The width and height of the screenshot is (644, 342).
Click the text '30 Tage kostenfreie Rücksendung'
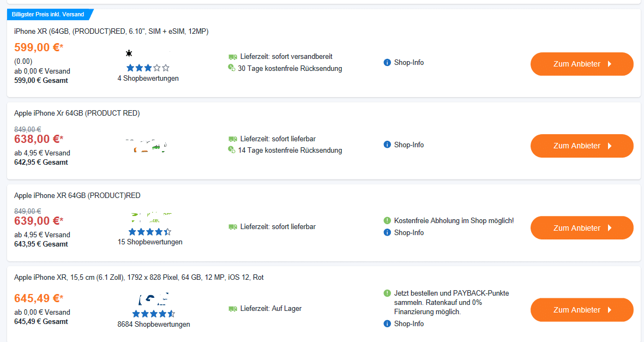point(290,68)
